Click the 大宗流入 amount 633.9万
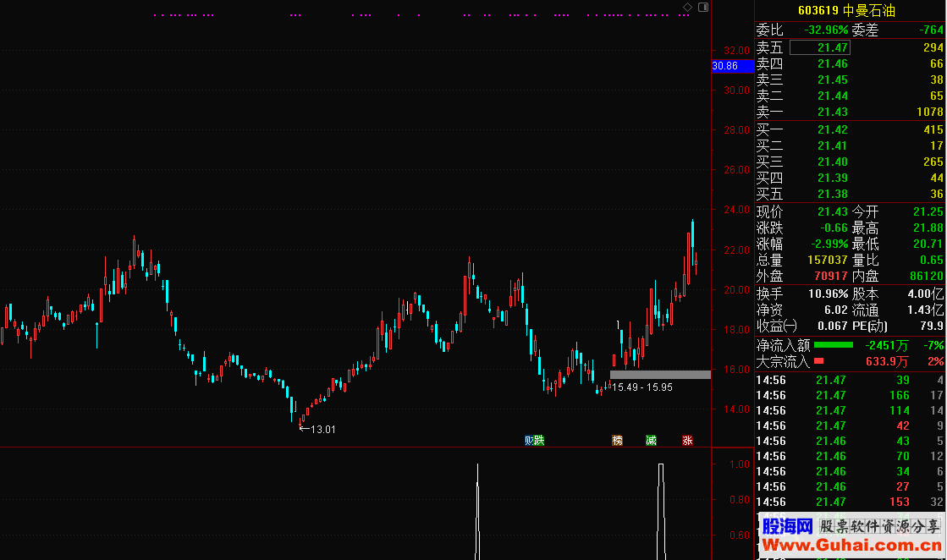Viewport: 947px width, 560px height. [x=887, y=361]
